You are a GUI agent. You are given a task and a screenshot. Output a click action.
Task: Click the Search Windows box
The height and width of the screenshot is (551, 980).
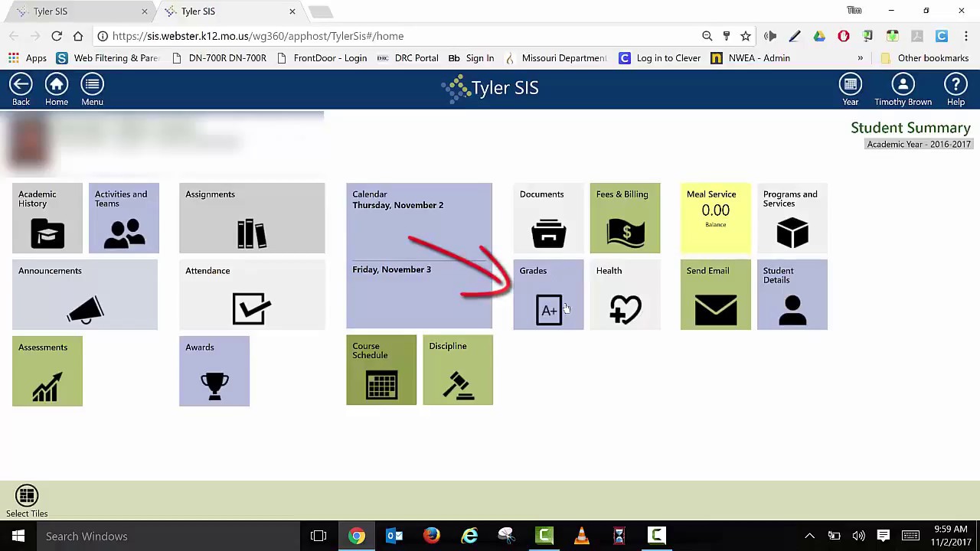168,536
